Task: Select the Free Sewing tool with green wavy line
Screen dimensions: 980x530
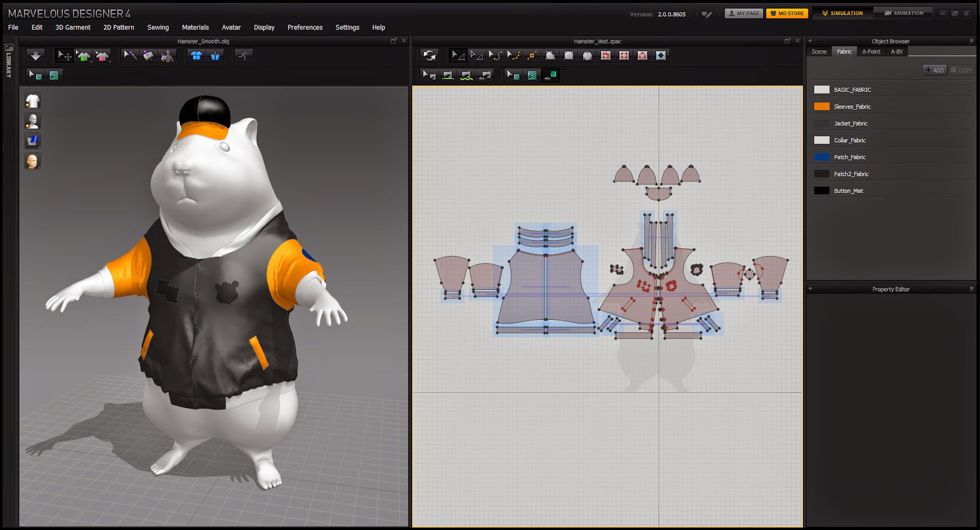Action: 466,75
